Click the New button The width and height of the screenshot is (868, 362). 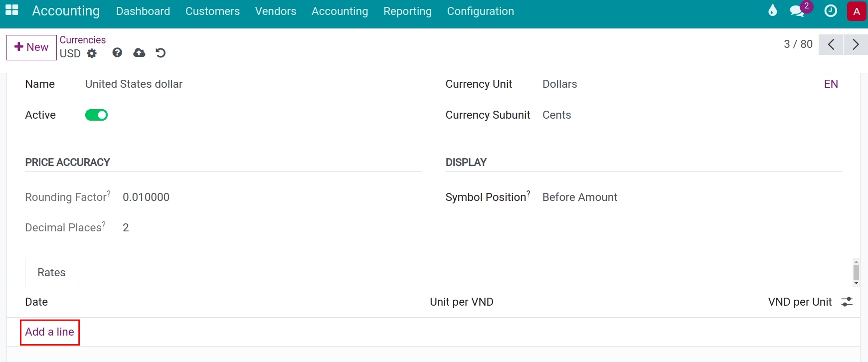31,47
